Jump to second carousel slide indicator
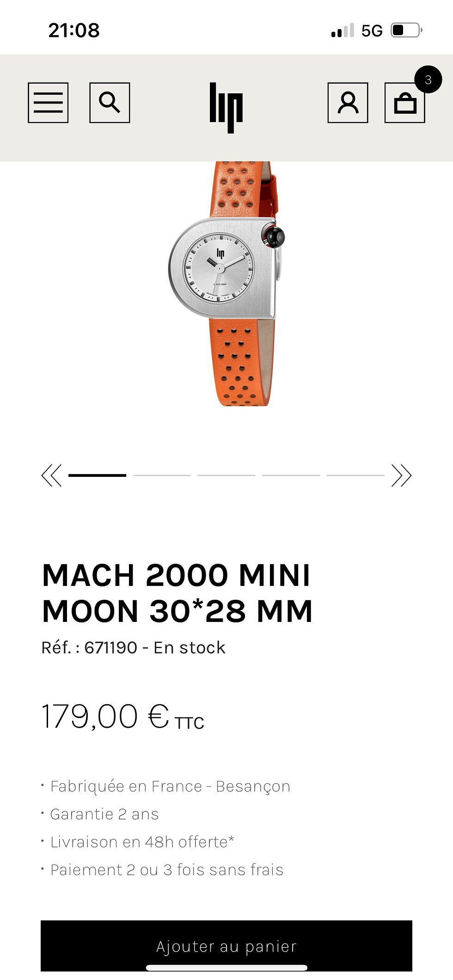 click(x=162, y=475)
